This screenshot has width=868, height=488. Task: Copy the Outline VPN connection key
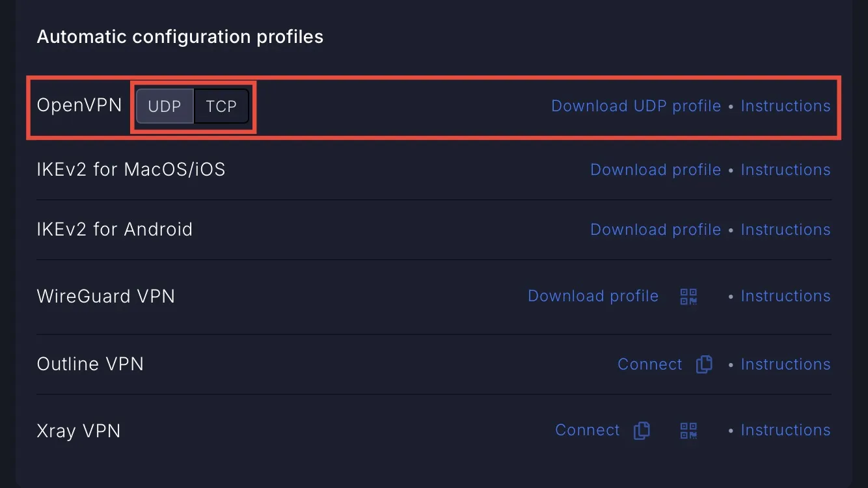(704, 364)
